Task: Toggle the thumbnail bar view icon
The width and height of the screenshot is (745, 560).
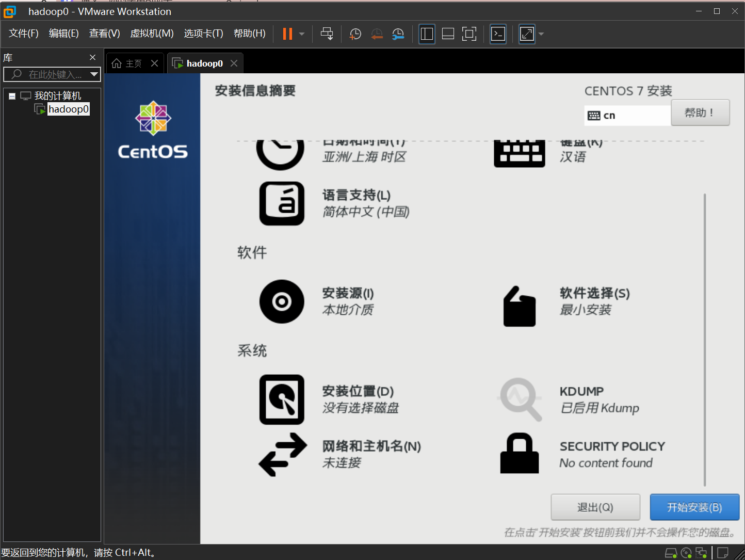Action: (x=448, y=34)
